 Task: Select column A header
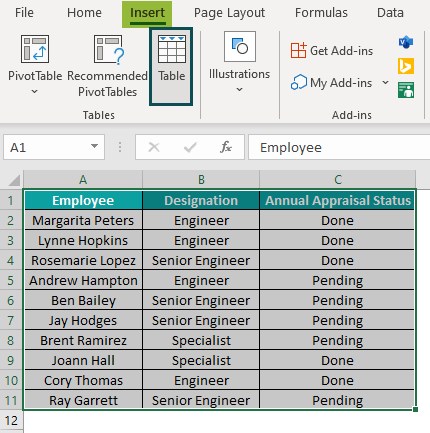tap(83, 180)
